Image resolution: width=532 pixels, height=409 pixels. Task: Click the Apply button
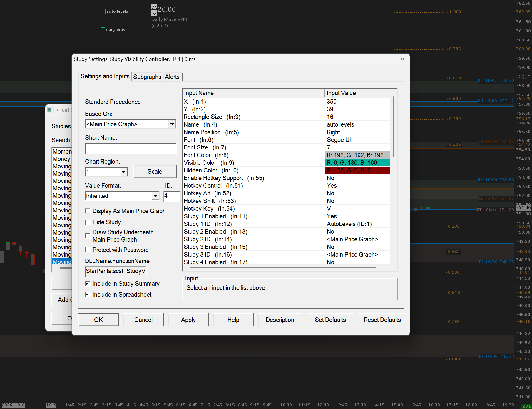coord(188,320)
